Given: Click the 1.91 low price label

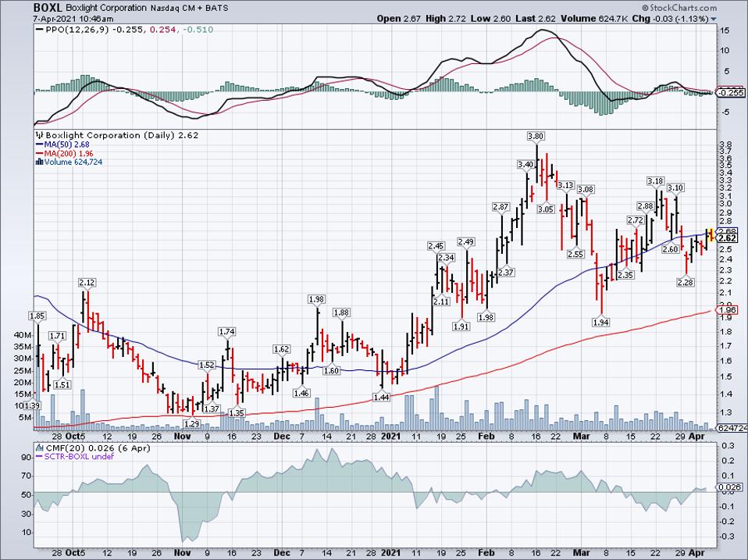Looking at the screenshot, I should pyautogui.click(x=461, y=326).
